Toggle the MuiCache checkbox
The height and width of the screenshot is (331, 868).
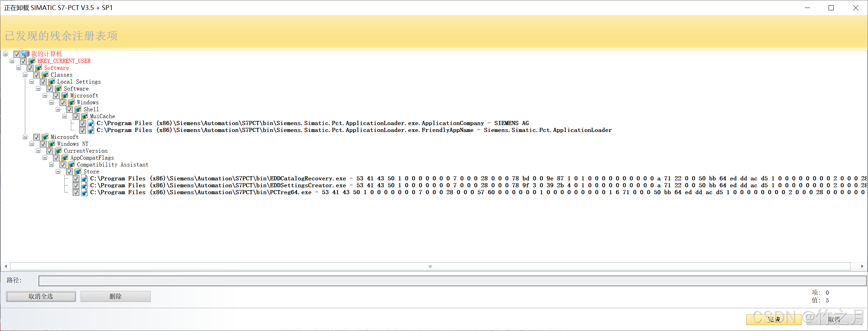(76, 116)
